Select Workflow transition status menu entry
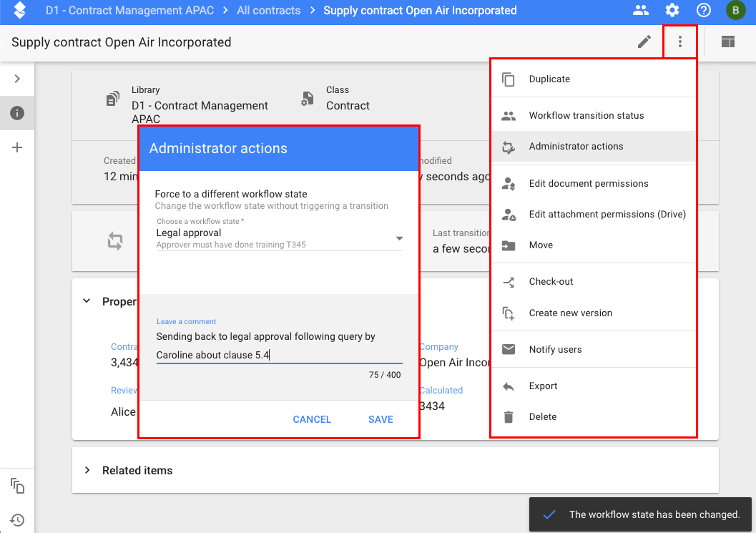756x533 pixels. [x=593, y=116]
